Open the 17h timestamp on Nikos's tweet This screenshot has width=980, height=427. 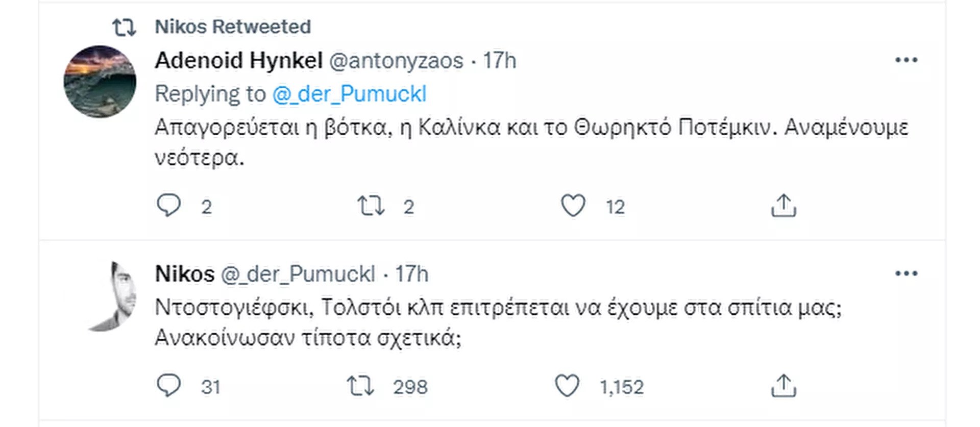click(x=411, y=274)
